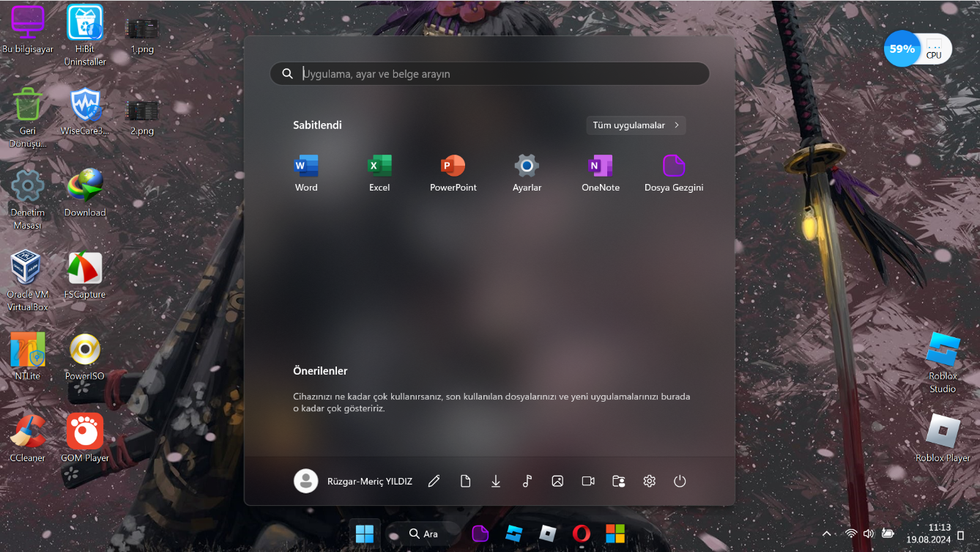This screenshot has height=552, width=980.
Task: Open Ayarlar pinned app
Action: click(x=527, y=173)
